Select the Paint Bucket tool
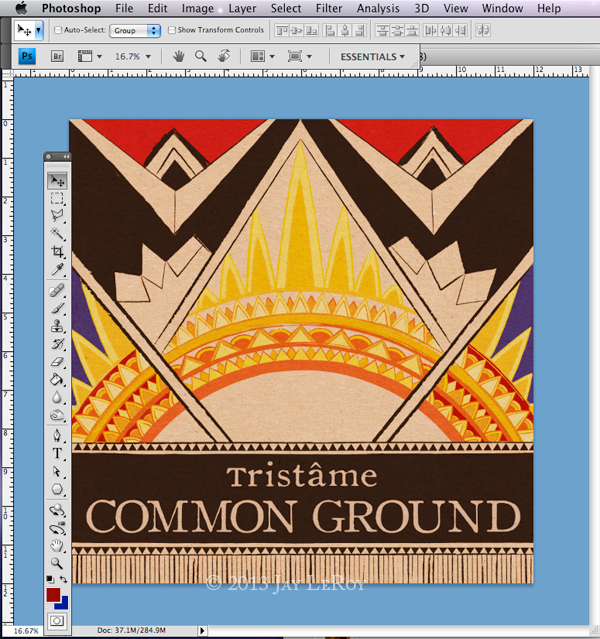 (x=57, y=379)
